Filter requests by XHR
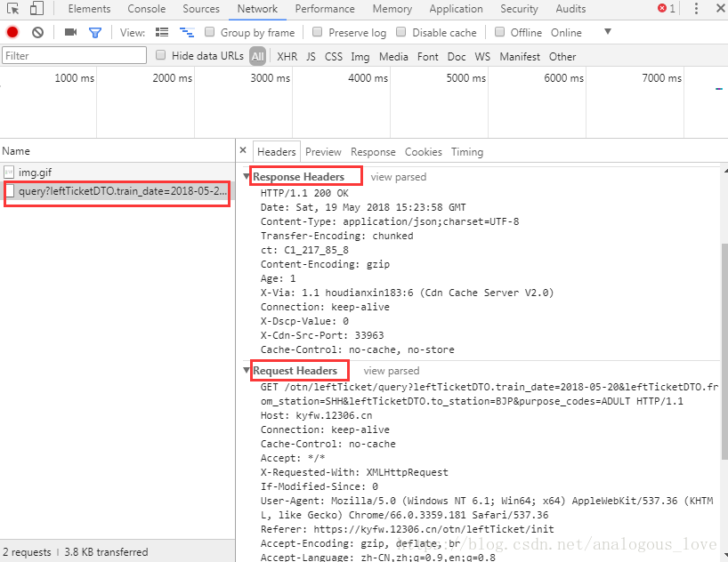Viewport: 728px width, 562px height. pyautogui.click(x=287, y=57)
